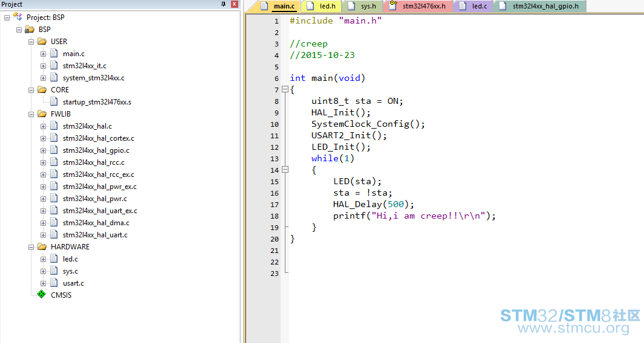Click the file icon of startup_stm32l476xx.s
The width and height of the screenshot is (644, 343).
[54, 101]
